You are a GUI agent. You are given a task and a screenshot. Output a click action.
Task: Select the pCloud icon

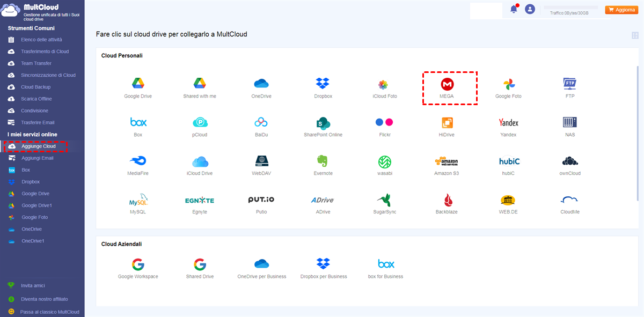tap(200, 122)
